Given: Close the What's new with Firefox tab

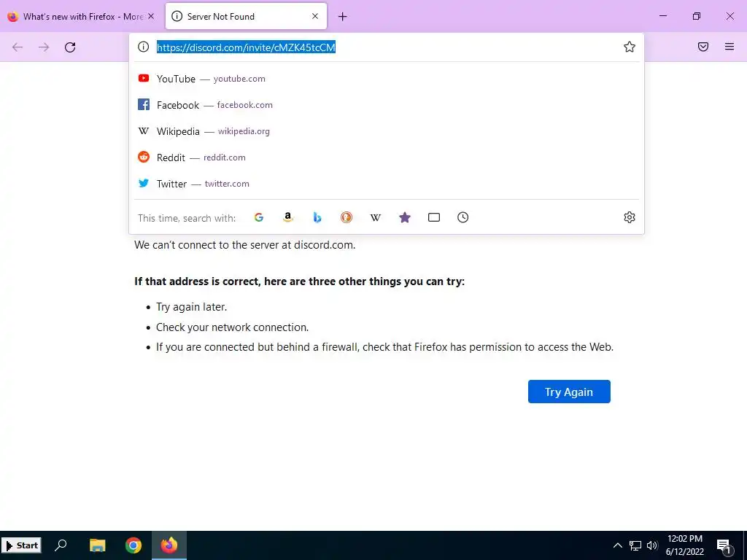Looking at the screenshot, I should (x=151, y=16).
